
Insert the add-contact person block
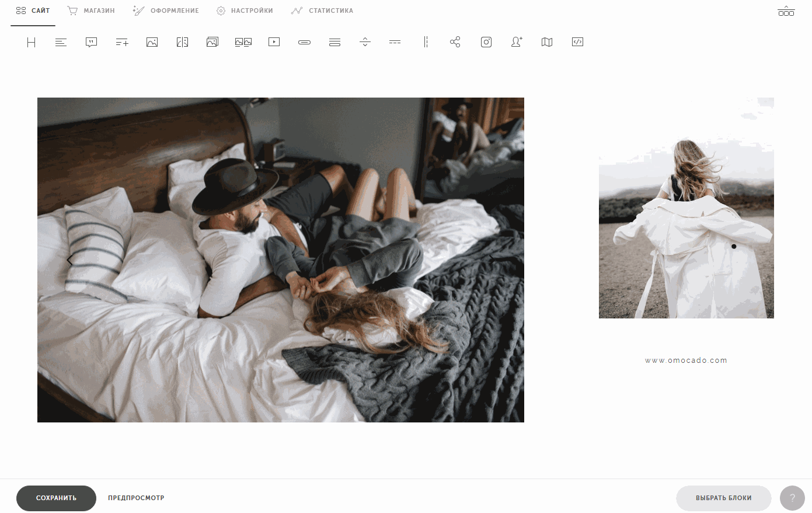[517, 42]
